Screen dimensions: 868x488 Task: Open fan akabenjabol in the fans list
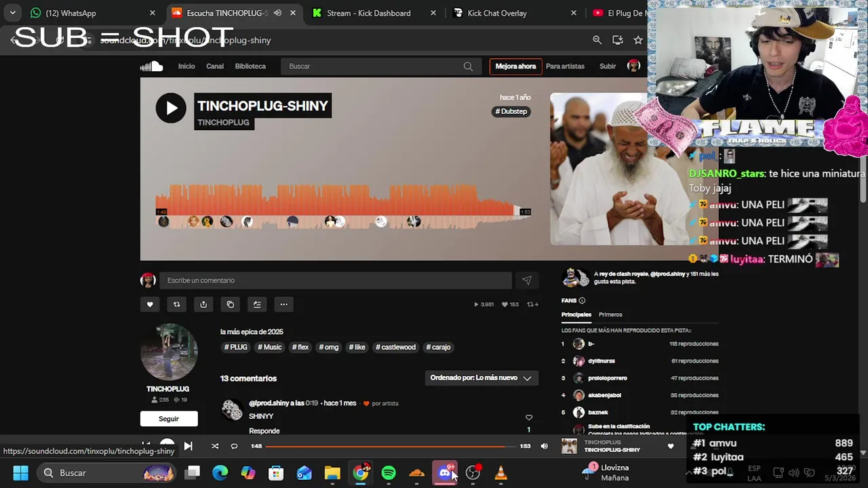tap(604, 395)
